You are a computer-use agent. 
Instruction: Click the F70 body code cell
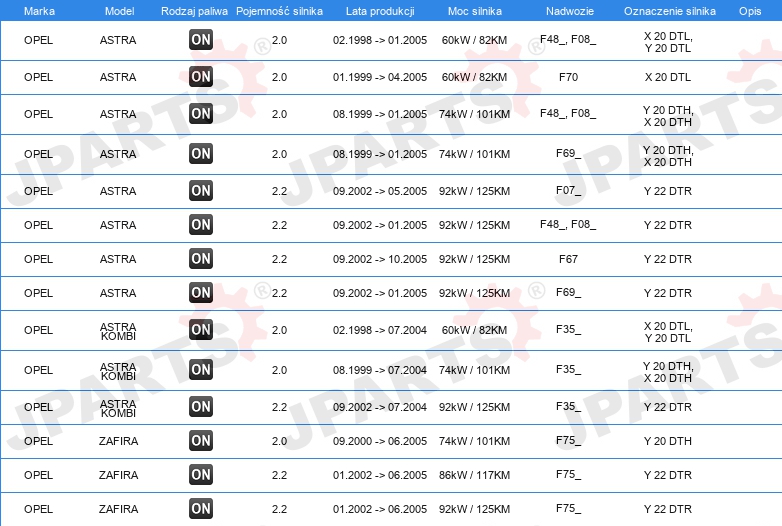568,77
